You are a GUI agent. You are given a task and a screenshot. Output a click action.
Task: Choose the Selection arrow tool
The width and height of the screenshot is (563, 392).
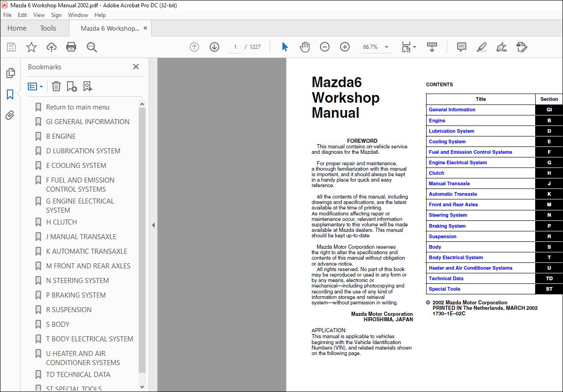click(285, 47)
